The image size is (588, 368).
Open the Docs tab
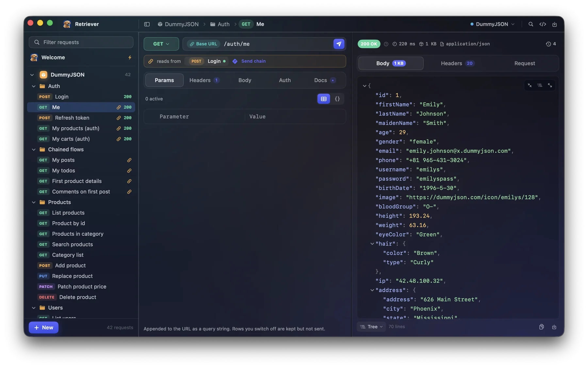325,80
